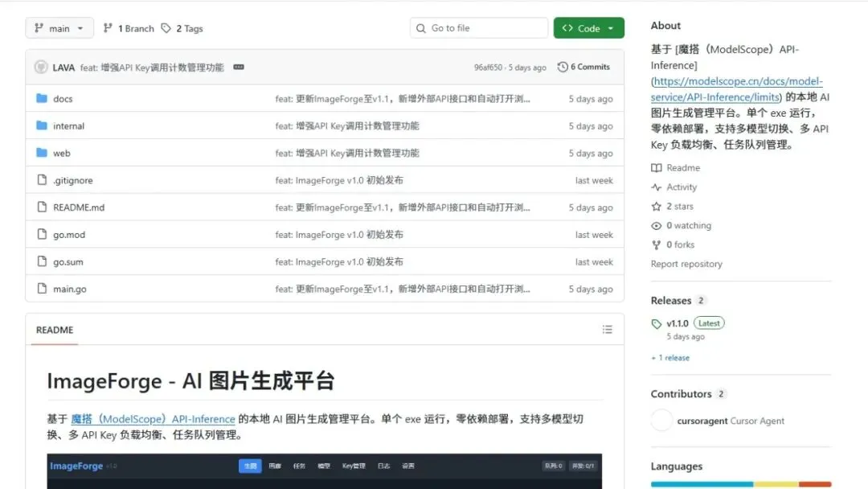Open the 2 Tags link
Viewport: 868px width, 489px height.
pyautogui.click(x=182, y=28)
